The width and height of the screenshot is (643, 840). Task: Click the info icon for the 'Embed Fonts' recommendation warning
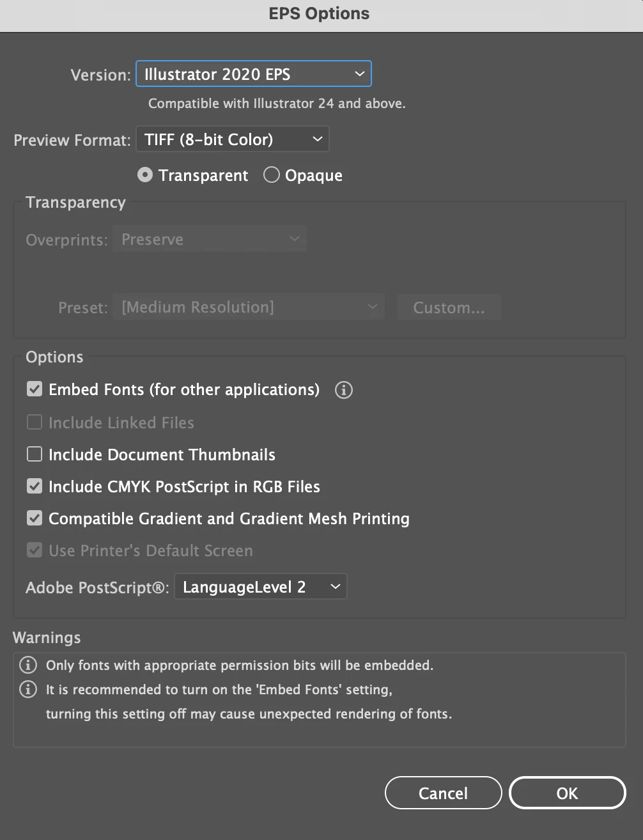pyautogui.click(x=28, y=689)
